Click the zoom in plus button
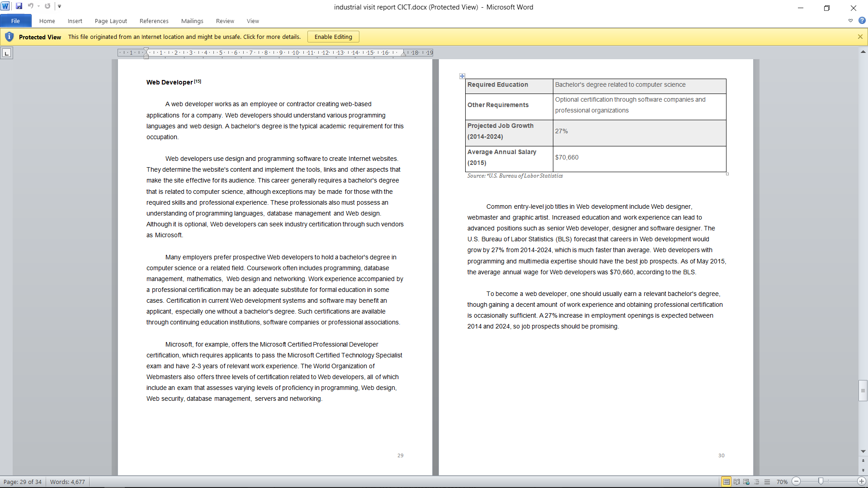This screenshot has height=488, width=868. pos(862,482)
